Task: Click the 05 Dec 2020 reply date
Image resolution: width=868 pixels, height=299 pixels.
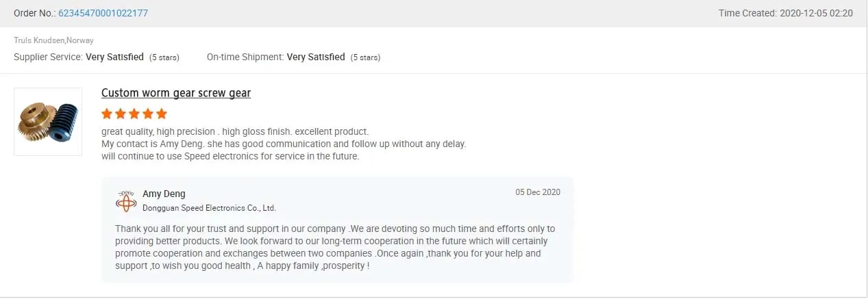Action: [x=538, y=192]
